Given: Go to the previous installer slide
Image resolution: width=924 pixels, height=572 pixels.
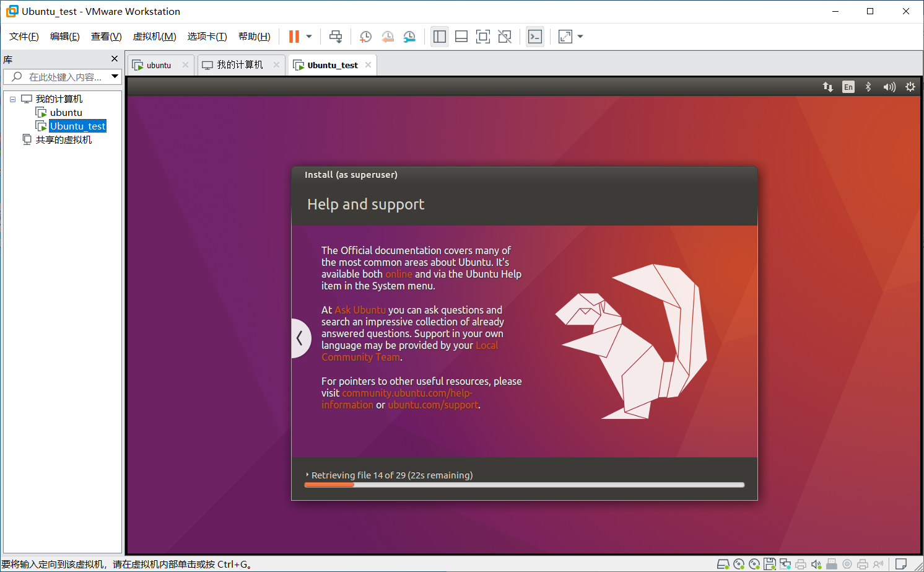Looking at the screenshot, I should pyautogui.click(x=300, y=338).
